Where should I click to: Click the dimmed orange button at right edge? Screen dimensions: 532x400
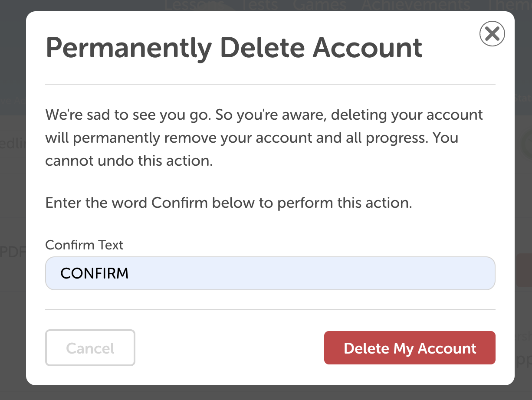[524, 271]
